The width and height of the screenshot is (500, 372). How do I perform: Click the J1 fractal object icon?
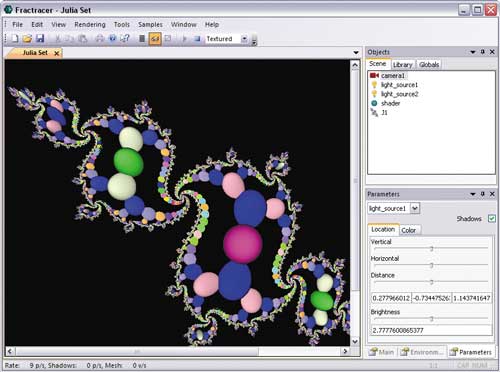(374, 113)
